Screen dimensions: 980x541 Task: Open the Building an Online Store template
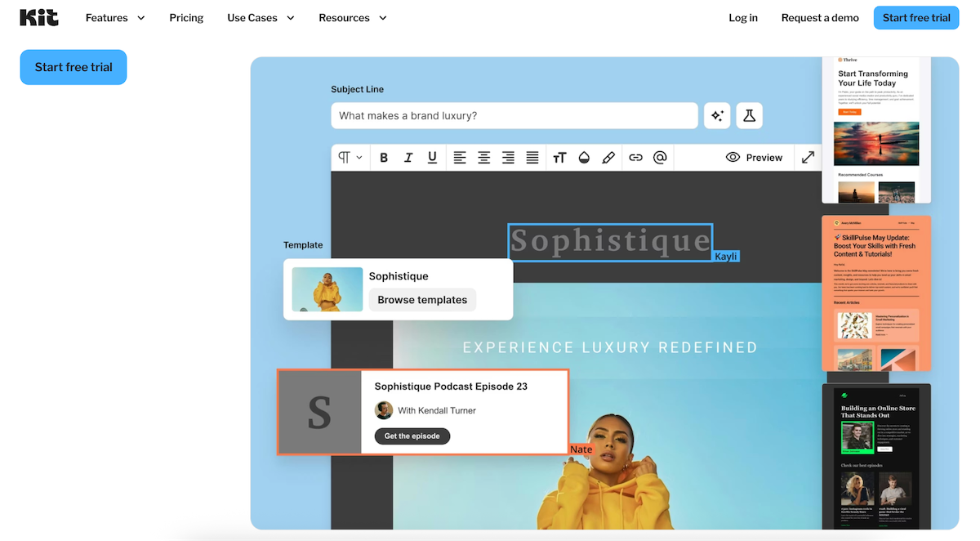(876, 456)
